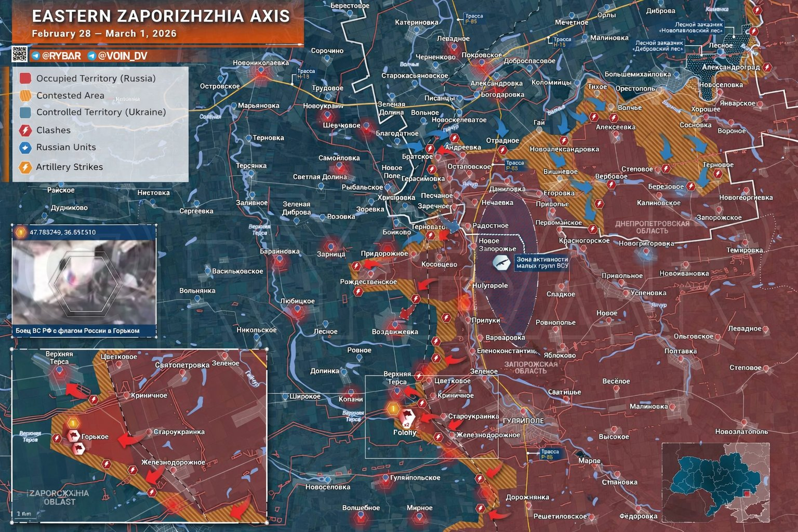The image size is (798, 532).
Task: Select the Artillery Strikes legend icon
Action: pos(25,167)
